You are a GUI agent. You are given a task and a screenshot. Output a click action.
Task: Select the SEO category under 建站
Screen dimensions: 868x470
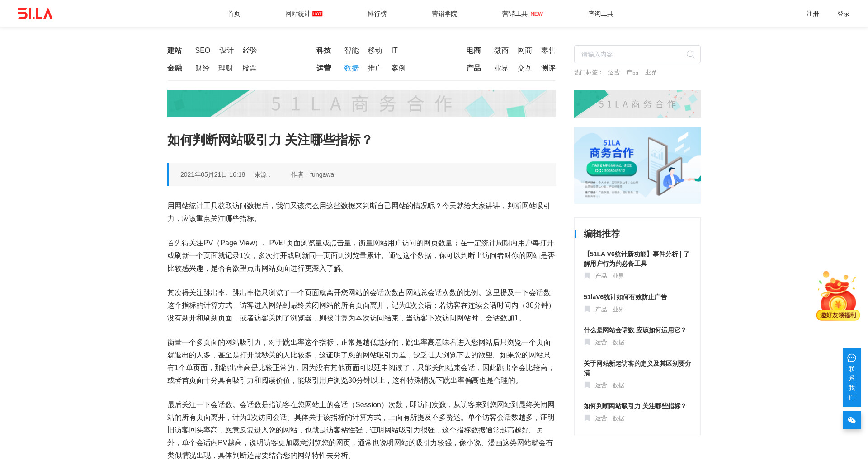coord(203,51)
